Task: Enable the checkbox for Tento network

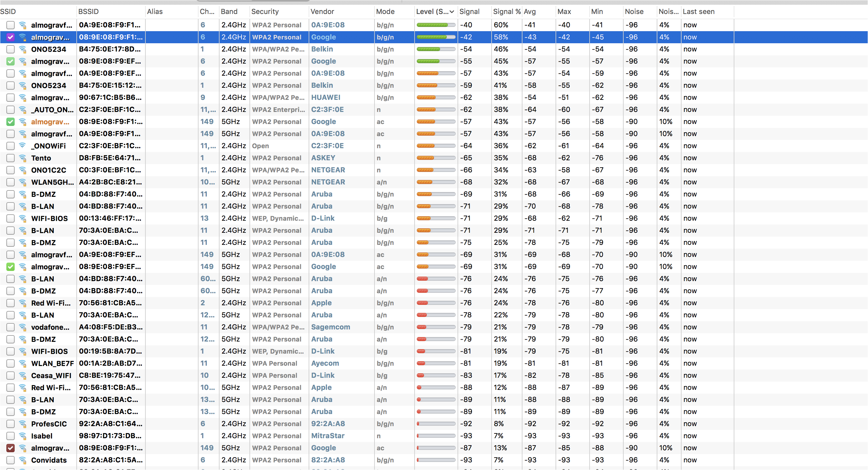Action: pyautogui.click(x=10, y=158)
